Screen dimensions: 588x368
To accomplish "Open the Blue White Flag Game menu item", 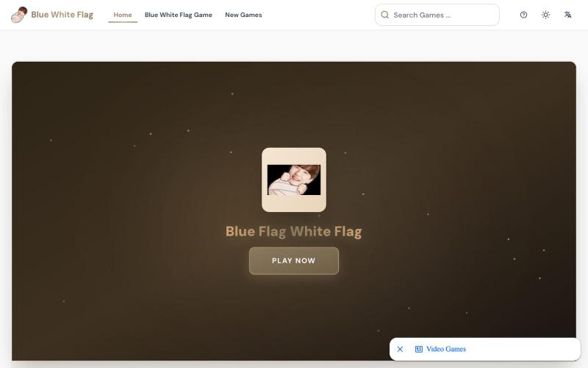I will [x=179, y=15].
